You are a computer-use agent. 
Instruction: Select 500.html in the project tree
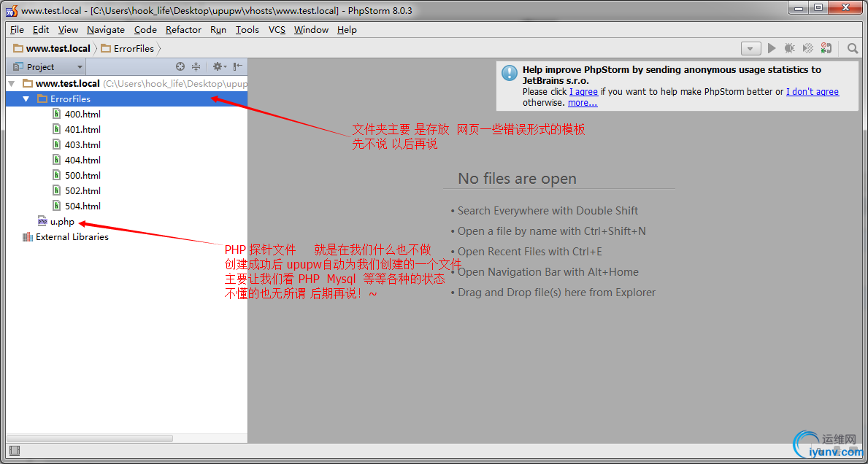[82, 175]
